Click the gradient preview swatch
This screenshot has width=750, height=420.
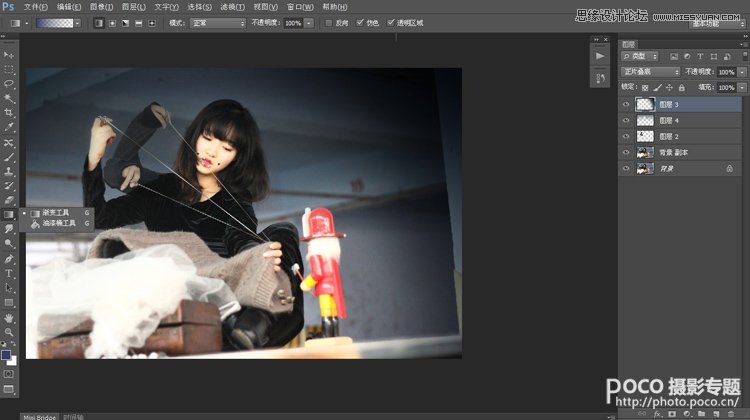[x=55, y=23]
